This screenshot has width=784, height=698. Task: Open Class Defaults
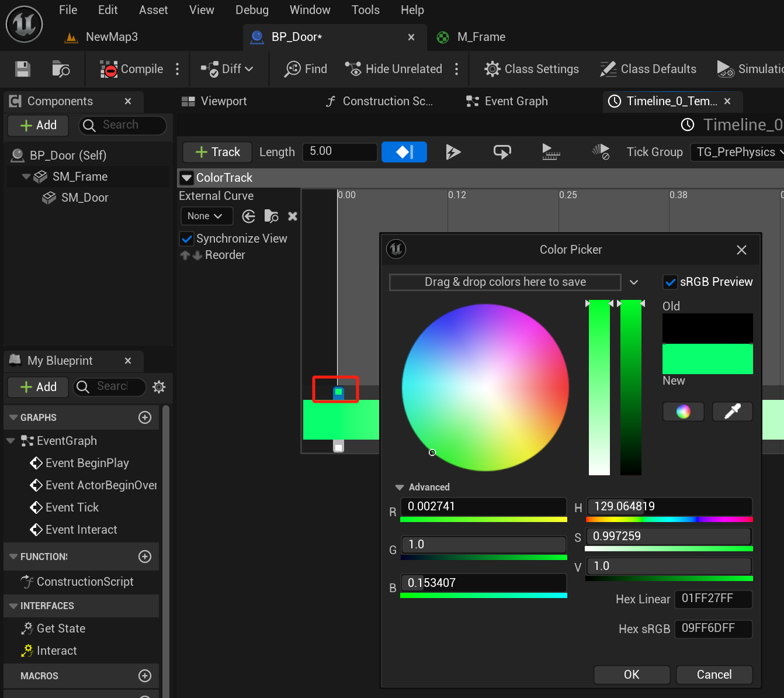pyautogui.click(x=648, y=69)
